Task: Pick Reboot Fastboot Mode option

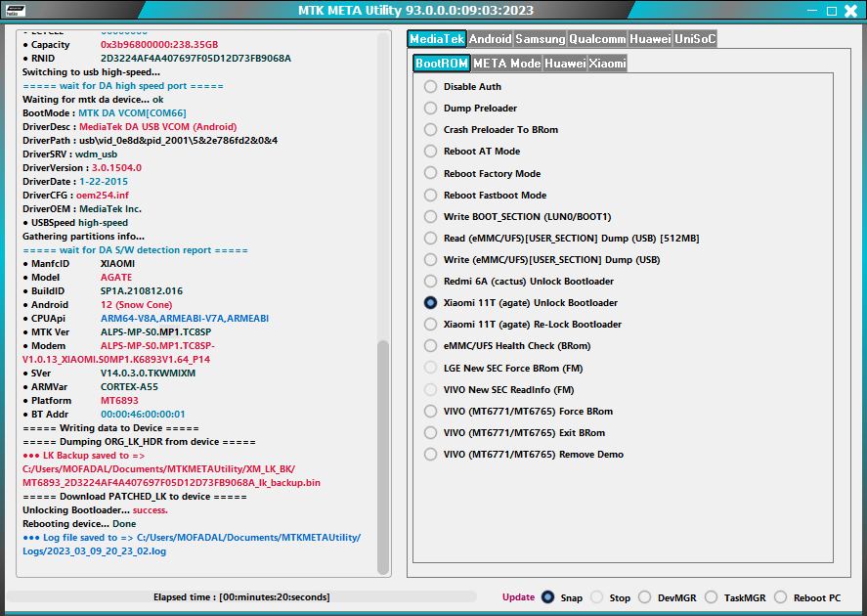Action: coord(430,196)
